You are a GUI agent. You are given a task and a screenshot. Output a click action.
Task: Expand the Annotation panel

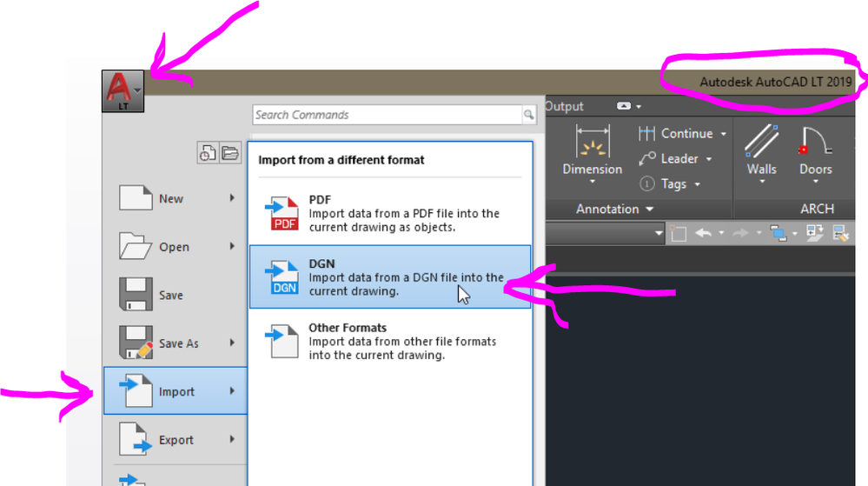[x=614, y=209]
